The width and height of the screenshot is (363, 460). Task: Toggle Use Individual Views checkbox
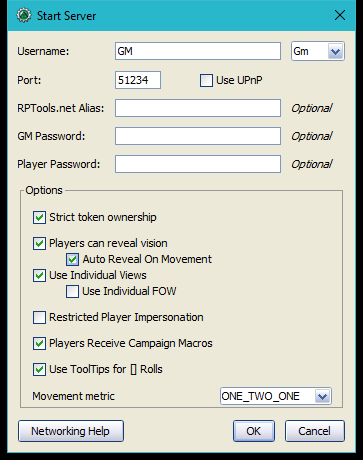click(x=39, y=275)
